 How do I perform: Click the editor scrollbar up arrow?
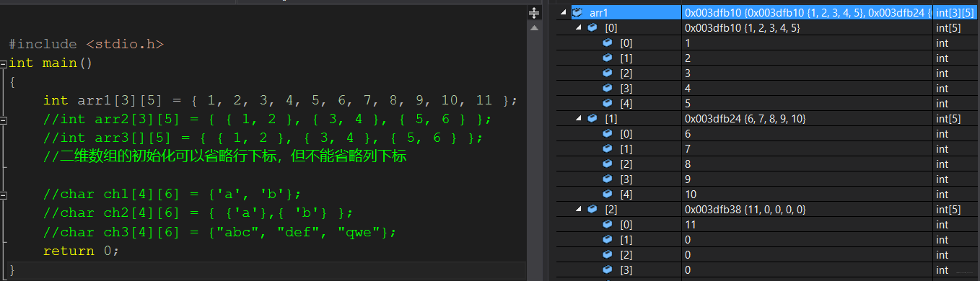[534, 27]
